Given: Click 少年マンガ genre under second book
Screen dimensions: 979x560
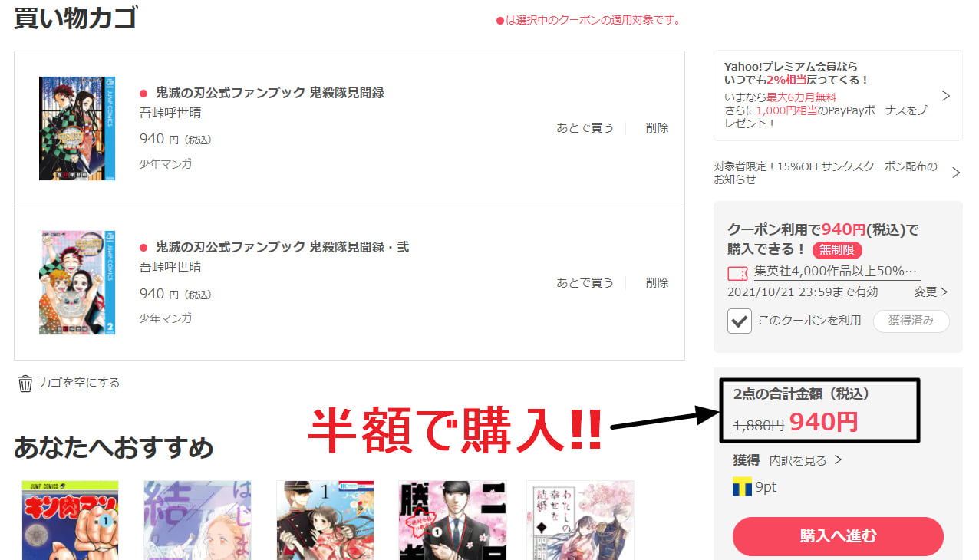Looking at the screenshot, I should (166, 318).
